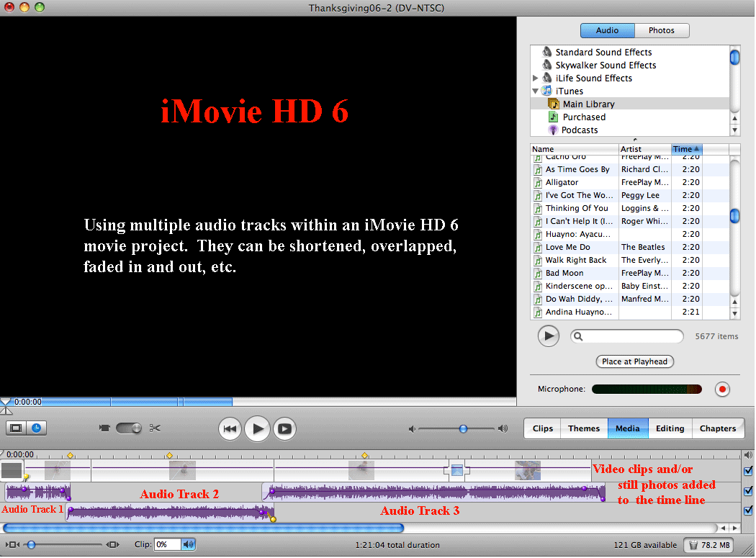The height and width of the screenshot is (558, 756).
Task: Select the Media tab
Action: point(627,428)
